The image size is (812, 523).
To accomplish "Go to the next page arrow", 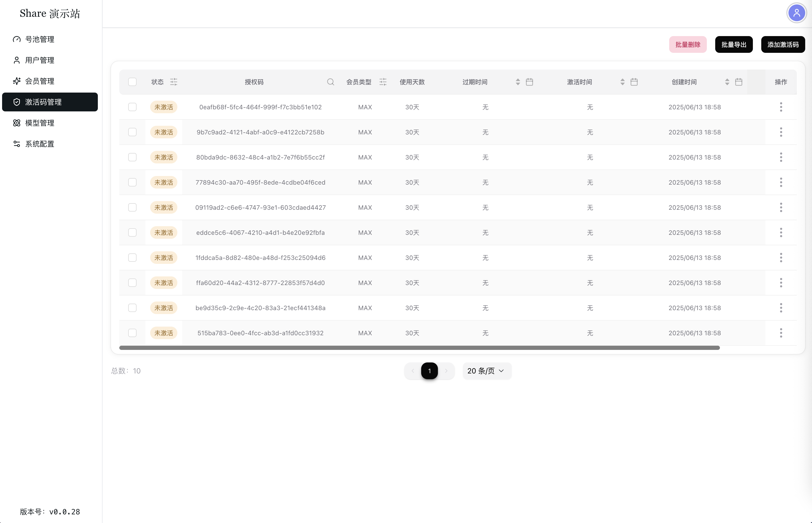I will 446,371.
